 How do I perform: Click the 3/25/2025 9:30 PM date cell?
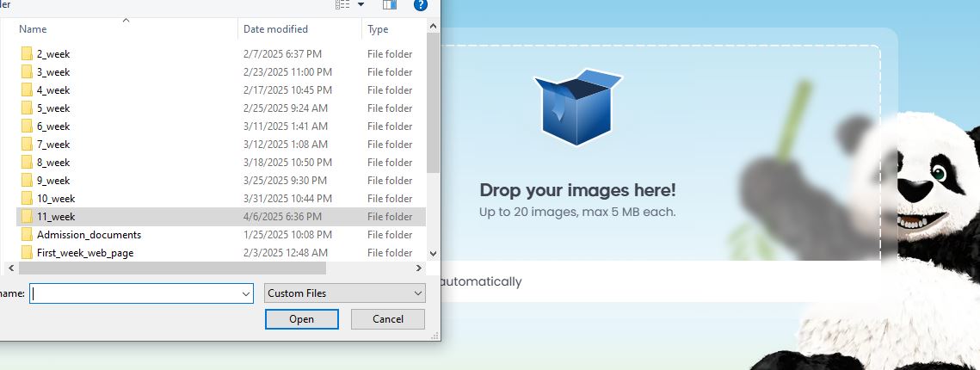click(285, 181)
